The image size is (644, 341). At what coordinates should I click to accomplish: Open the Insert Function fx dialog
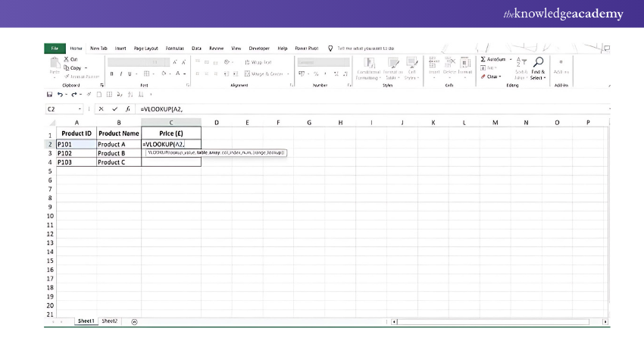(128, 109)
